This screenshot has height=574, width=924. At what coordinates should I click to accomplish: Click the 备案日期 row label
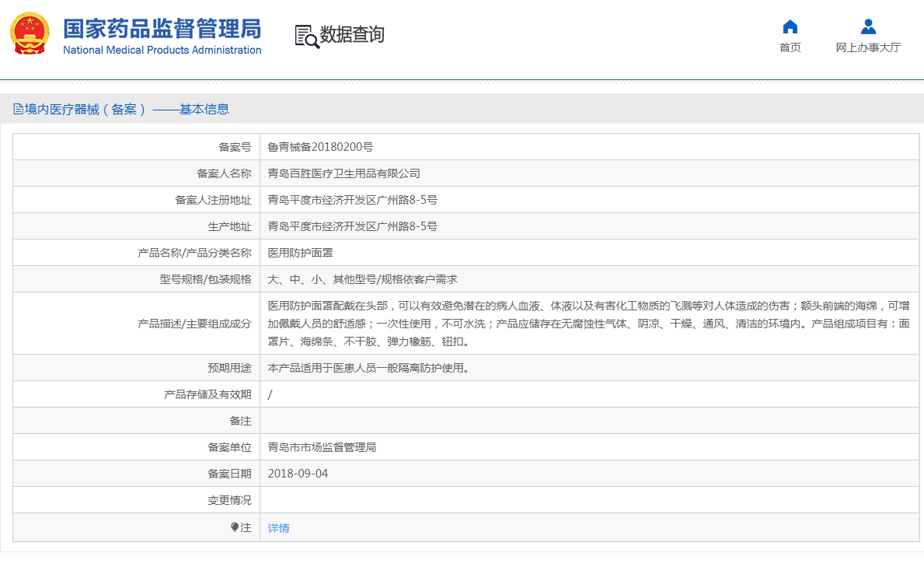[x=229, y=474]
